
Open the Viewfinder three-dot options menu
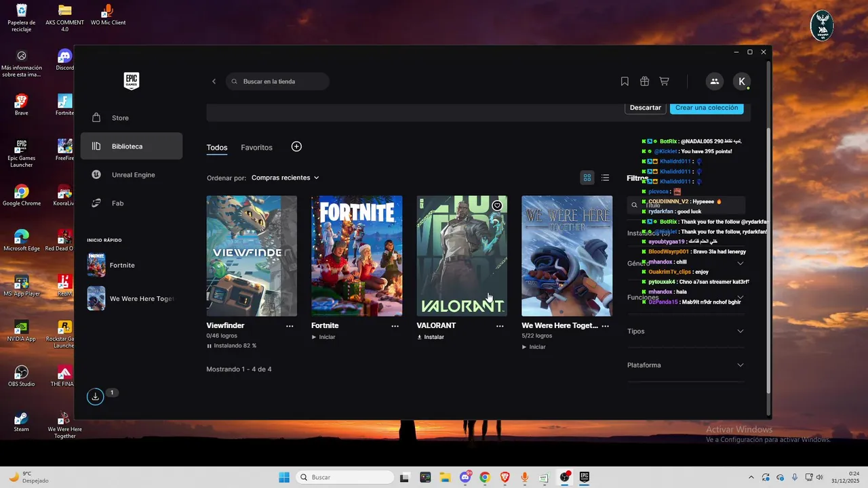click(290, 326)
